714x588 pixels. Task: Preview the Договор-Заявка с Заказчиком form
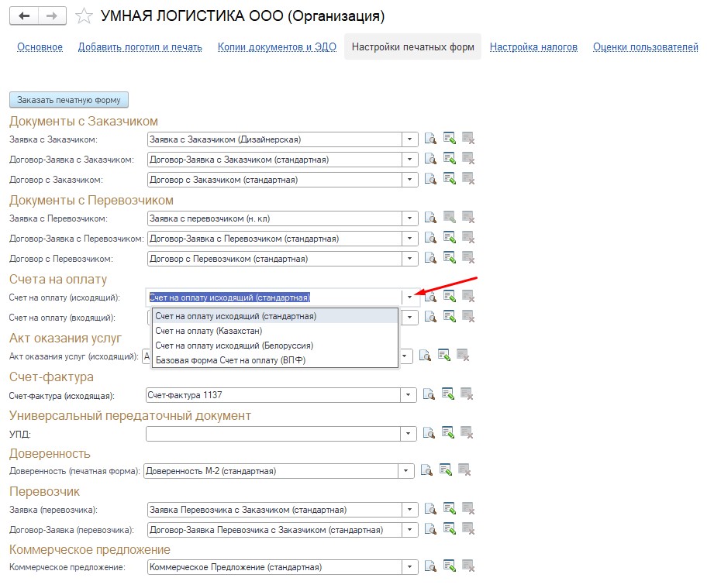click(x=430, y=158)
